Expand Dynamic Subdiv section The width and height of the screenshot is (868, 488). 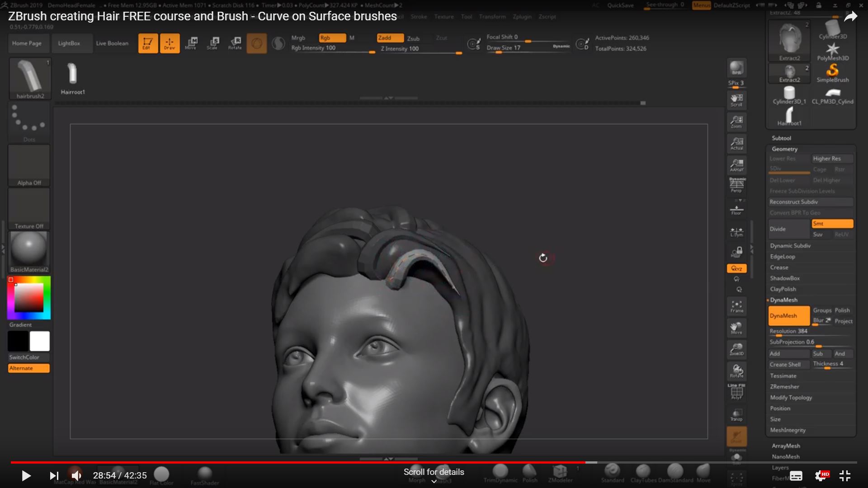point(790,246)
